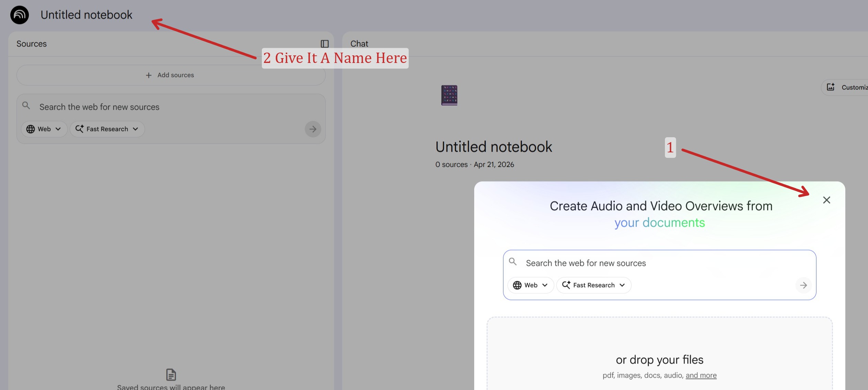Select the Chat panel header
Screen dimensions: 868x390
[359, 44]
